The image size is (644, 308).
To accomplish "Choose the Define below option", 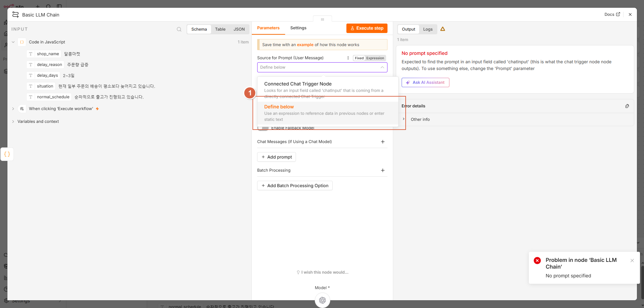I will pos(328,113).
